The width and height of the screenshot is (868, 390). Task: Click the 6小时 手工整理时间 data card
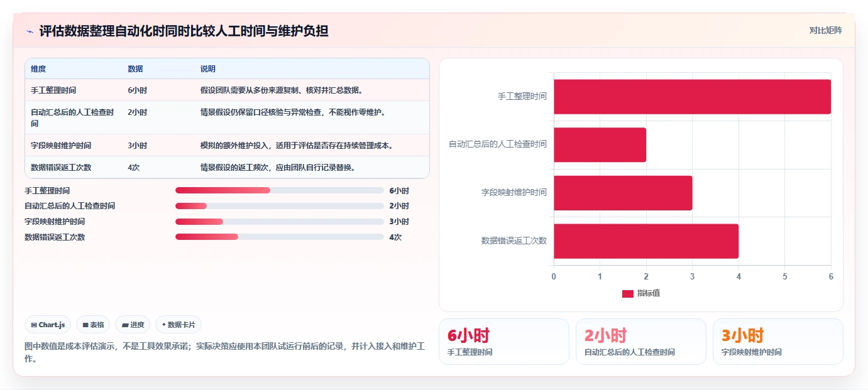click(x=504, y=342)
